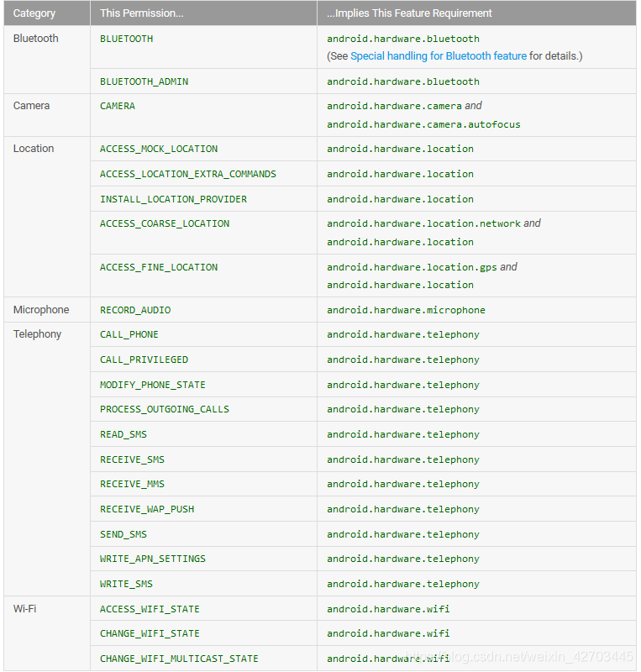
Task: Click the ACCESS_FINE_LOCATION permission entry
Action: pos(159,267)
